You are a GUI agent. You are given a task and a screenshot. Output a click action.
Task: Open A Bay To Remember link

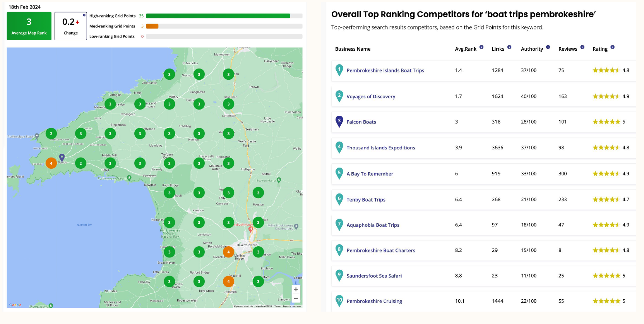click(370, 174)
